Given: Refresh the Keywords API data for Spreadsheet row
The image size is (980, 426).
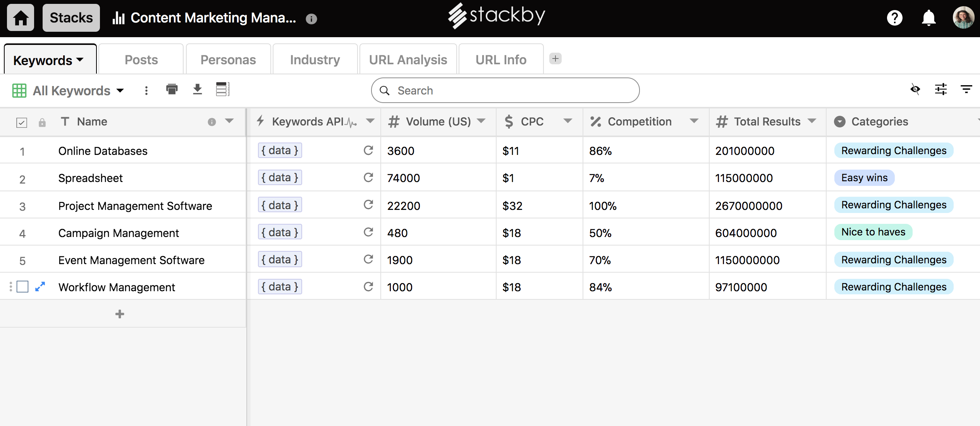Looking at the screenshot, I should pyautogui.click(x=368, y=177).
